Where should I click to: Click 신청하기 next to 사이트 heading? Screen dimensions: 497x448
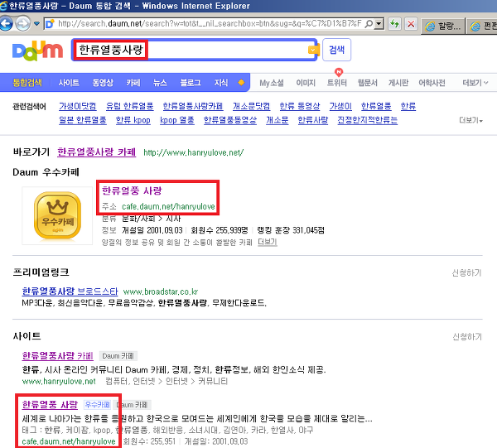[x=467, y=337]
